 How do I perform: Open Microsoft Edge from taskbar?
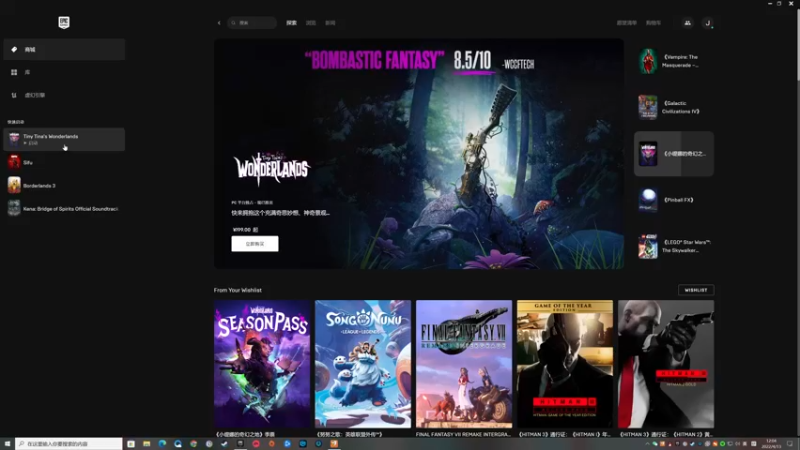[162, 444]
